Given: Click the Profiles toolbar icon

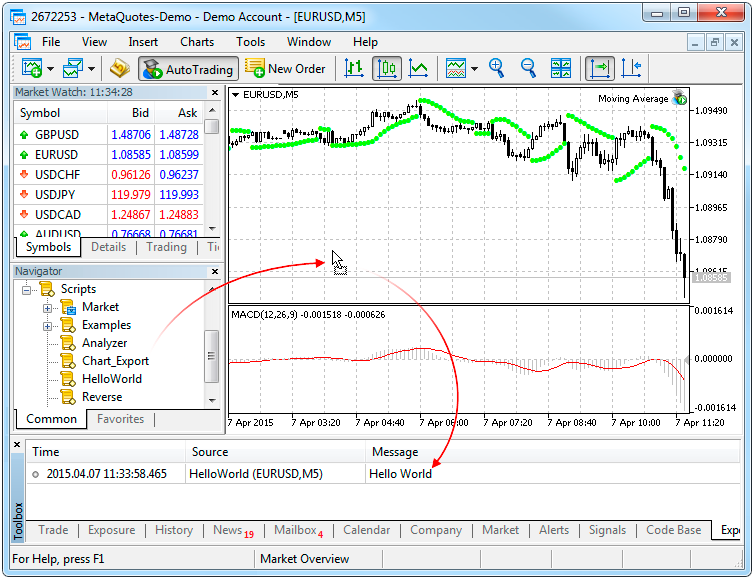Looking at the screenshot, I should (x=73, y=69).
